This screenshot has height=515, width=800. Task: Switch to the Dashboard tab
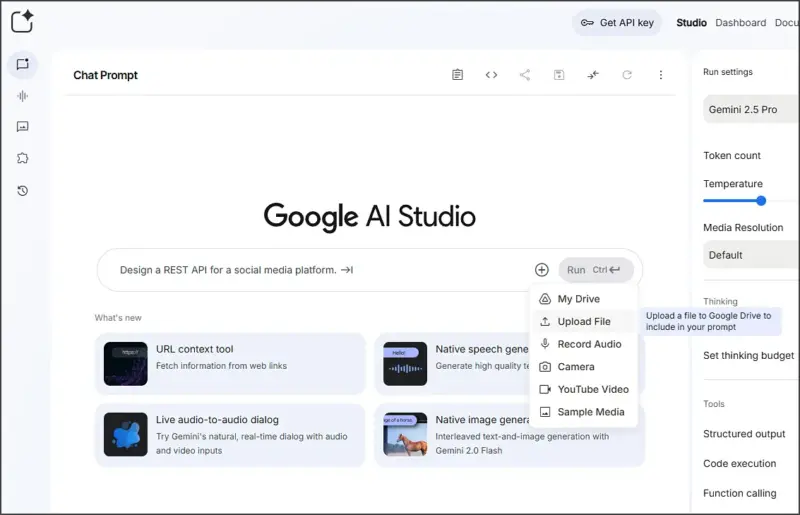(x=740, y=23)
